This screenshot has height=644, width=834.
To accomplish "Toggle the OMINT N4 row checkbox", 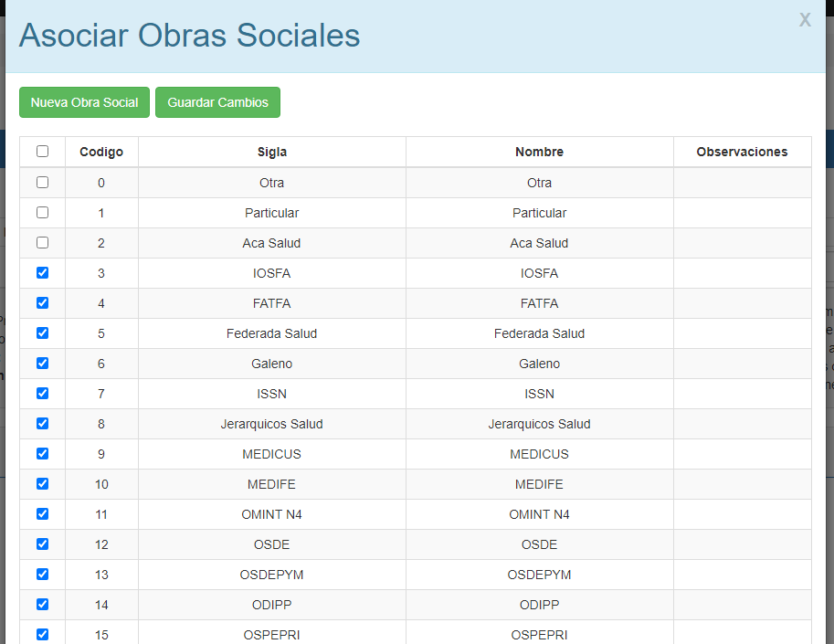I will tap(42, 514).
